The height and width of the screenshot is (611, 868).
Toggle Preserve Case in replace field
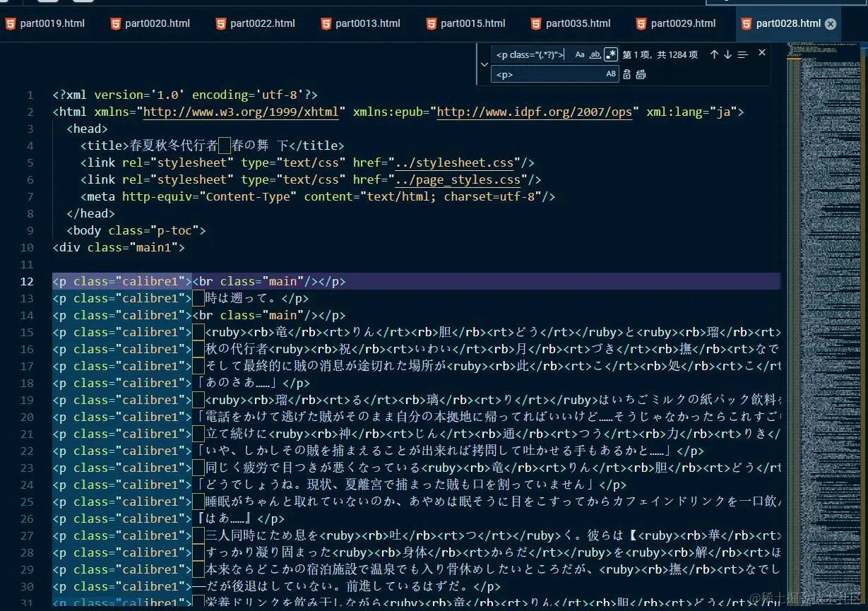click(611, 74)
